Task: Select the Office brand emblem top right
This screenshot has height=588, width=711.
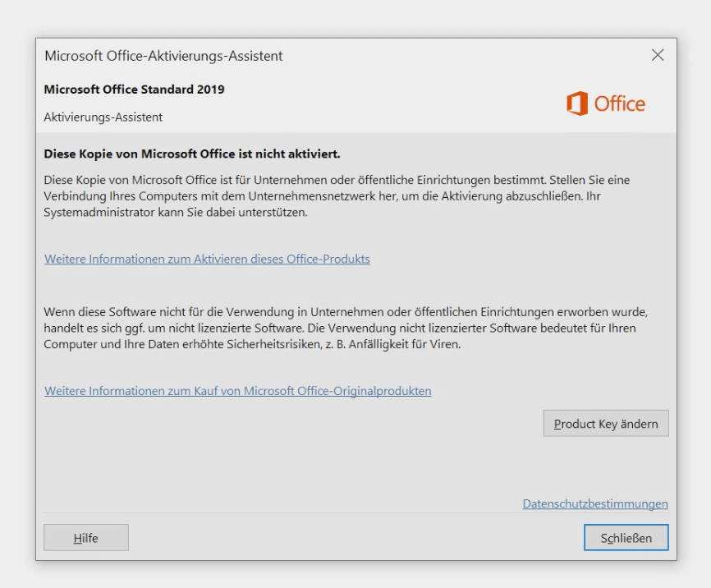Action: pyautogui.click(x=605, y=103)
